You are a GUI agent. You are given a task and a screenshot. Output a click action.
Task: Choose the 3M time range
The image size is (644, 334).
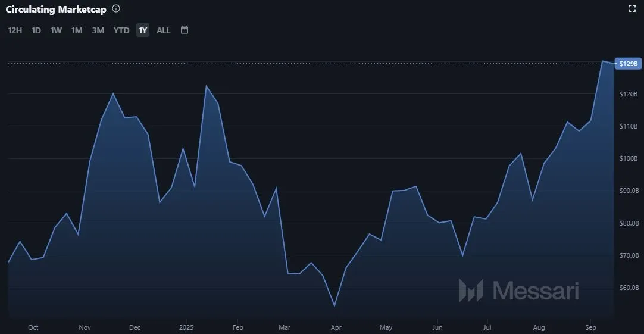(x=98, y=30)
